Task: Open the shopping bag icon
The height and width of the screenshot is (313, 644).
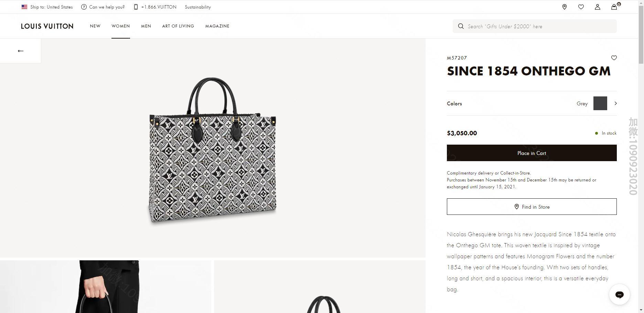Action: 614,7
